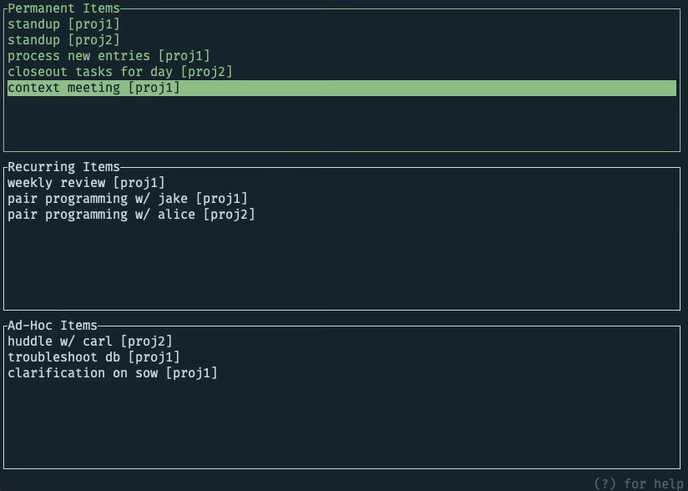Click blank area in Ad-Hoc Items panel
The image size is (688, 491).
tap(340, 425)
